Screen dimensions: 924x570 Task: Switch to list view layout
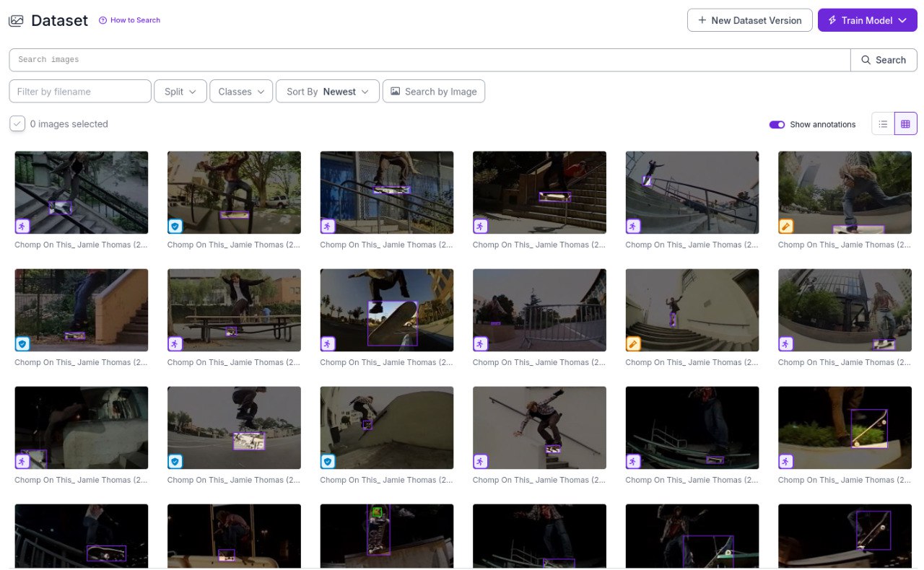883,124
